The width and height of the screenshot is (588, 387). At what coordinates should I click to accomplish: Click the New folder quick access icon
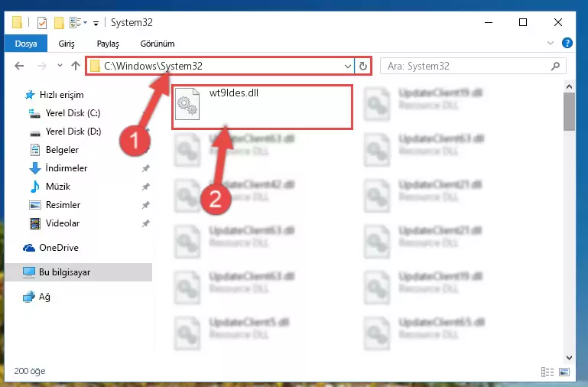tap(59, 23)
